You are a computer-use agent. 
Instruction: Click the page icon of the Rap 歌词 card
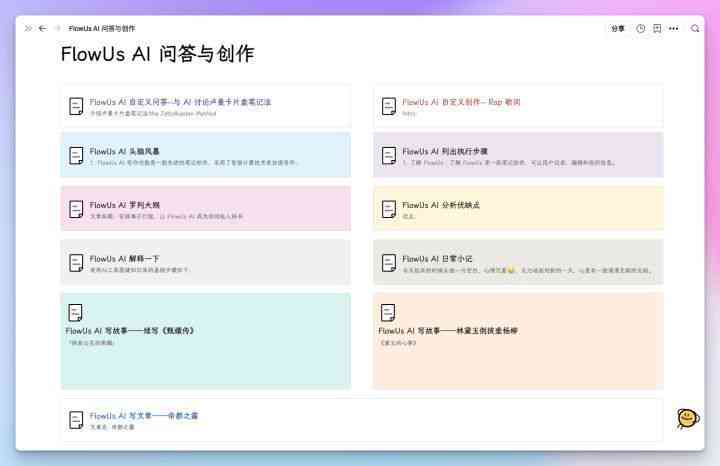[x=389, y=107]
